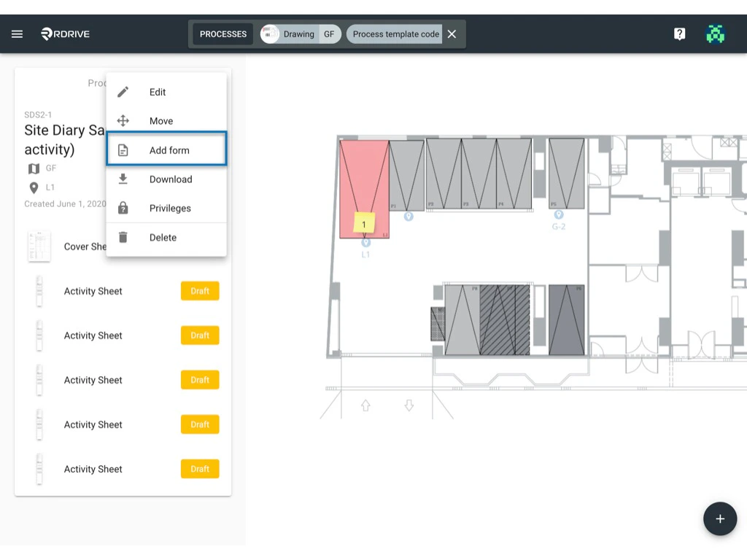Image resolution: width=747 pixels, height=560 pixels.
Task: Click the yellow sticky note marker 1
Action: click(364, 223)
